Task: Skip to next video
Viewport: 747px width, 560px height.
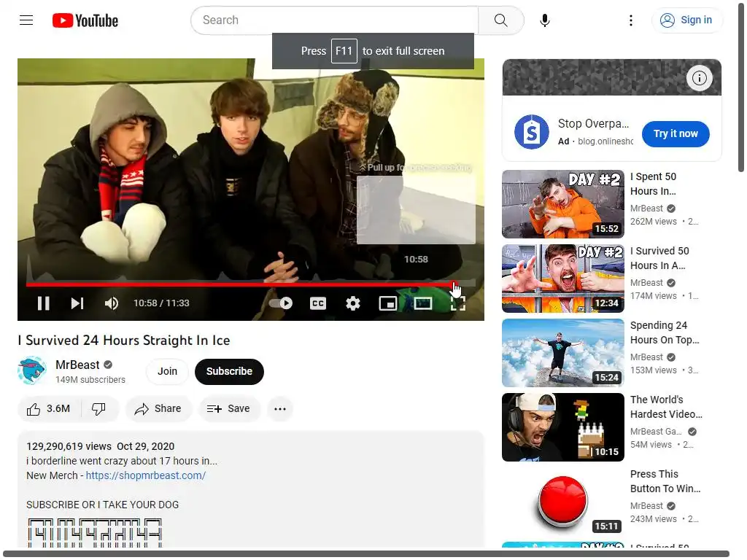Action: tap(77, 303)
